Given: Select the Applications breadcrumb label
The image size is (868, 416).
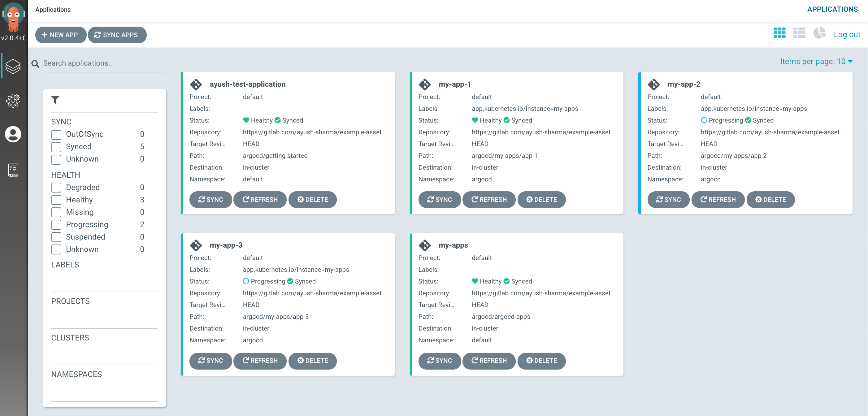Looking at the screenshot, I should 53,9.
